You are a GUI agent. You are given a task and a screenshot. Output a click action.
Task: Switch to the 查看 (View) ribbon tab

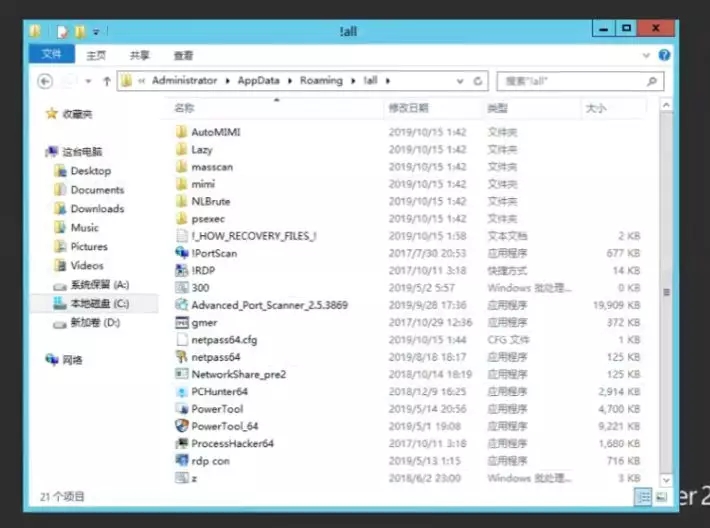tap(183, 56)
